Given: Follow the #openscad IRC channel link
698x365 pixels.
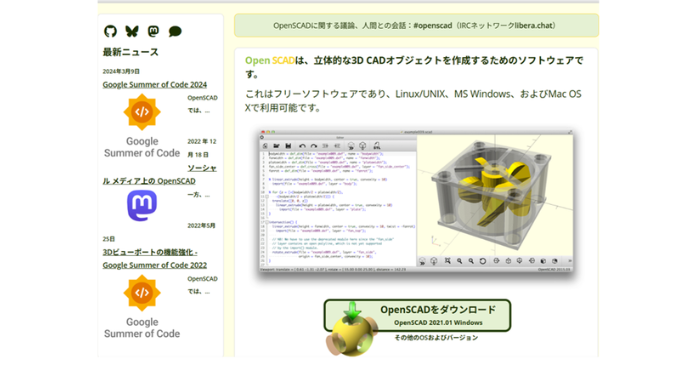Looking at the screenshot, I should (433, 26).
